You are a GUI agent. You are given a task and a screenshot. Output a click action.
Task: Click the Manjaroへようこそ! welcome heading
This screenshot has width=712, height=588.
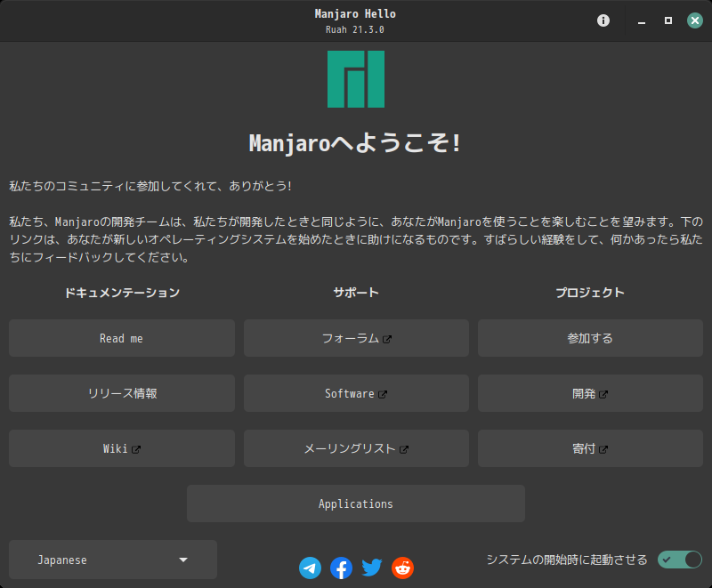click(355, 143)
